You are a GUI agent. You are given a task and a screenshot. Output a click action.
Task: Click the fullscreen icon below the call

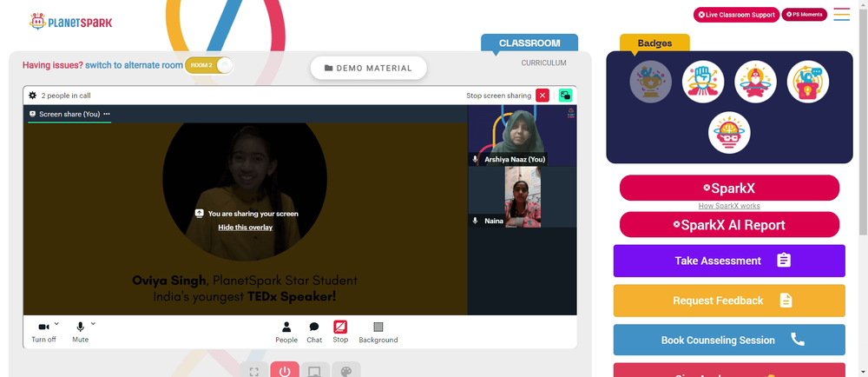(x=254, y=371)
